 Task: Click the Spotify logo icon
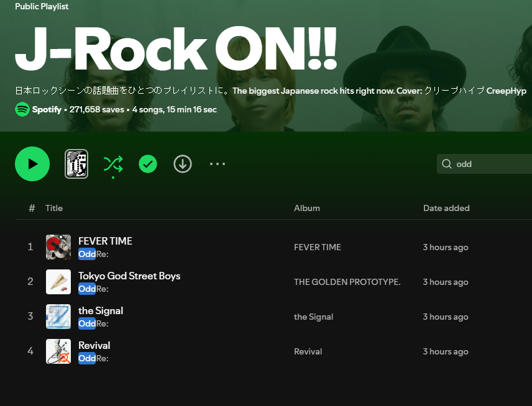click(x=22, y=109)
